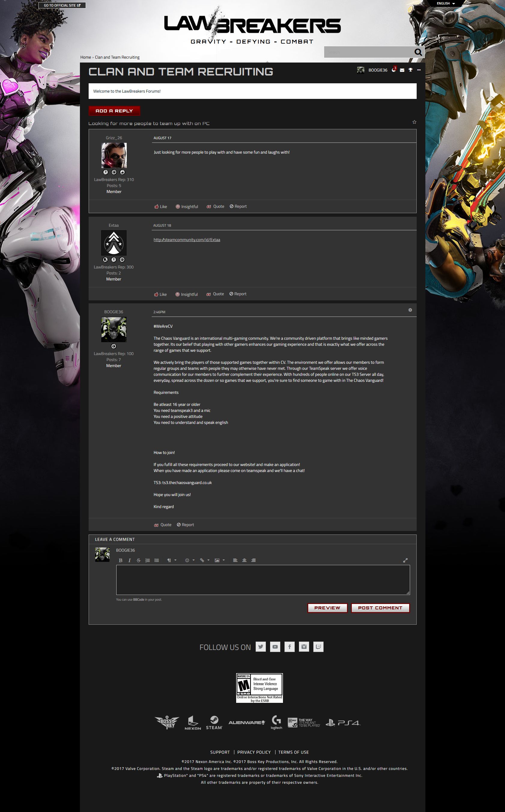The width and height of the screenshot is (505, 812).
Task: Click the PS4 logo
Action: click(x=343, y=723)
